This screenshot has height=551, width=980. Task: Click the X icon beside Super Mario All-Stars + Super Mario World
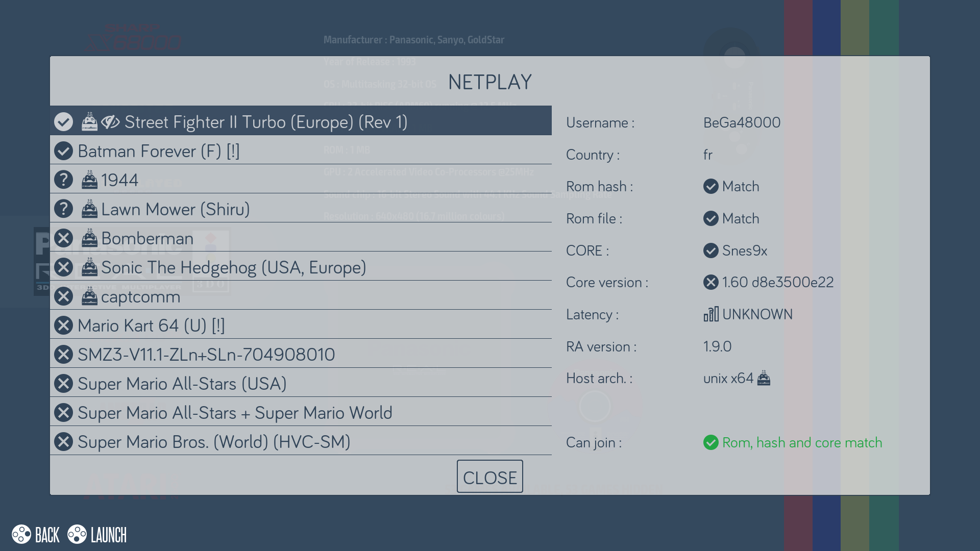pos(63,413)
